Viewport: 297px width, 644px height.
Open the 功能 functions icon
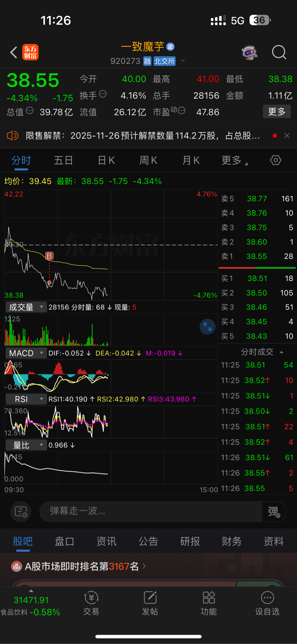[209, 603]
